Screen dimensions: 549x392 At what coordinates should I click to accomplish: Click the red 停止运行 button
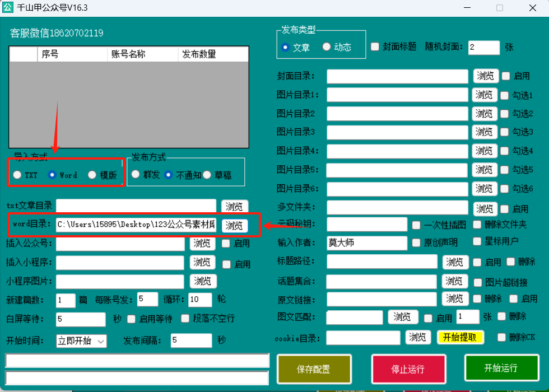pos(408,369)
